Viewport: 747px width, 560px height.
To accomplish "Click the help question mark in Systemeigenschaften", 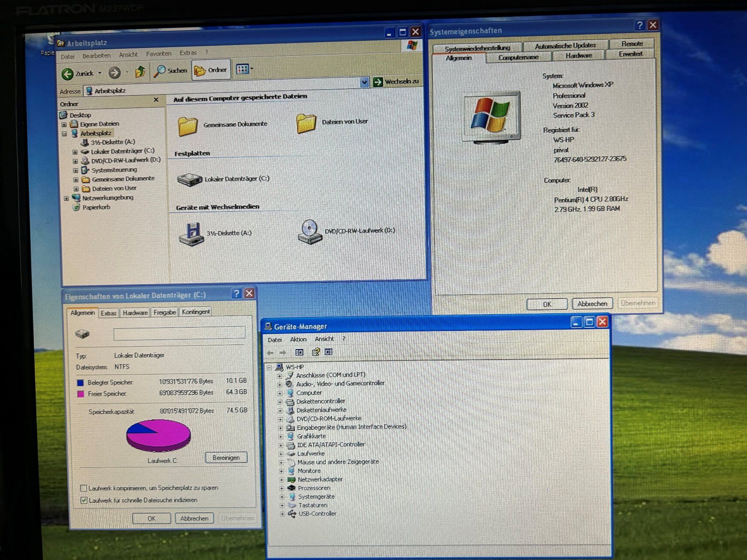I will (x=640, y=25).
